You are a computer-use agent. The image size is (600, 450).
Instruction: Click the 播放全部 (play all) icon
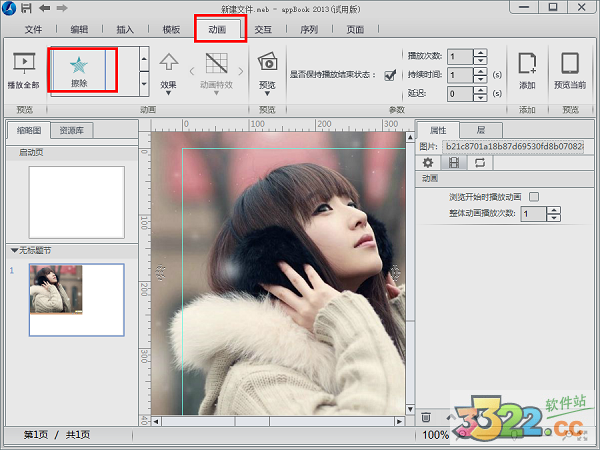point(24,65)
